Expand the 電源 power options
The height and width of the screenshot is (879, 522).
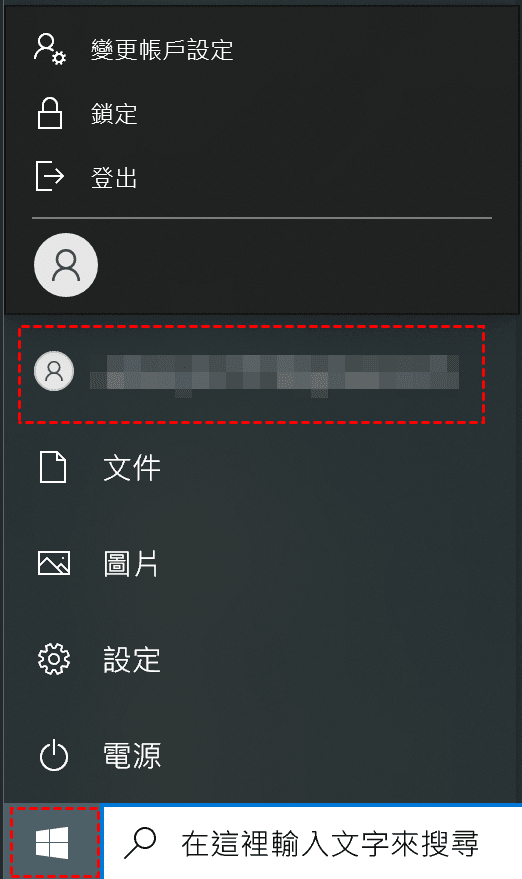(132, 755)
